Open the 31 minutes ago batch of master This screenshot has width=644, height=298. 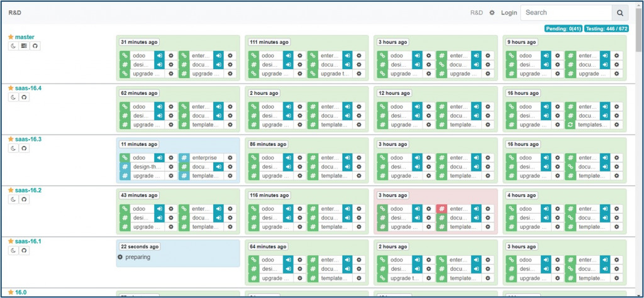(139, 42)
